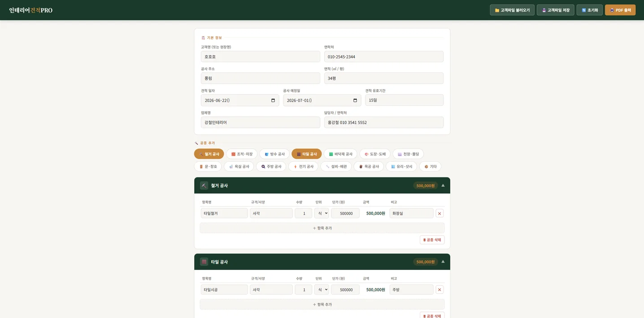Screen dimensions: 644x318
Task: Add the 유리·샷시 category
Action: point(401,167)
